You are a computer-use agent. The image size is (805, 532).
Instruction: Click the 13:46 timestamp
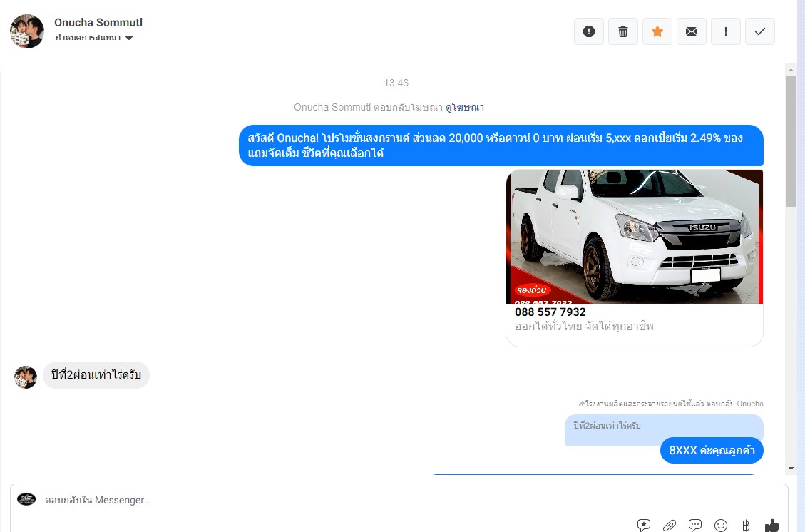[x=396, y=83]
